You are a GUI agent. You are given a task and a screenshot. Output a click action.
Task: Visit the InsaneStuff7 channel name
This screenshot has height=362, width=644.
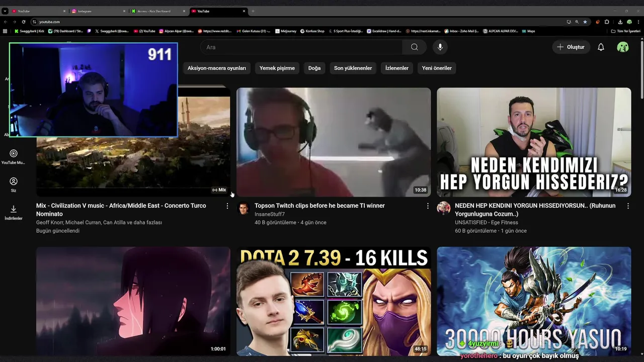pyautogui.click(x=270, y=214)
